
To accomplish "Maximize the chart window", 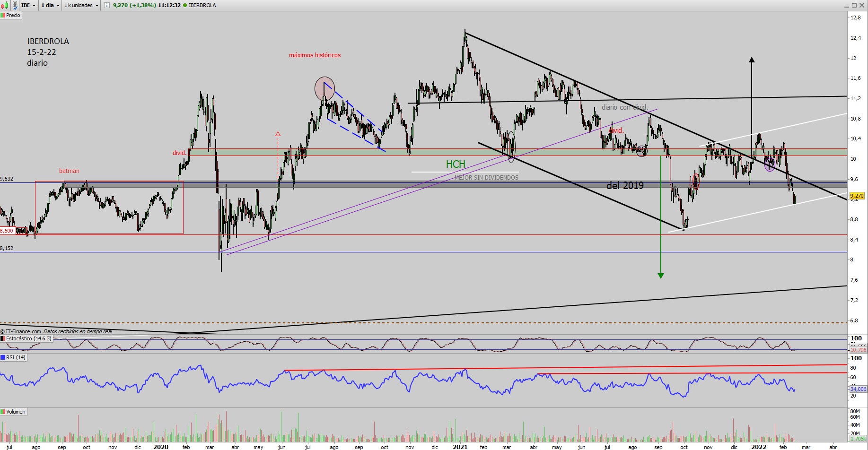I will tap(854, 5).
